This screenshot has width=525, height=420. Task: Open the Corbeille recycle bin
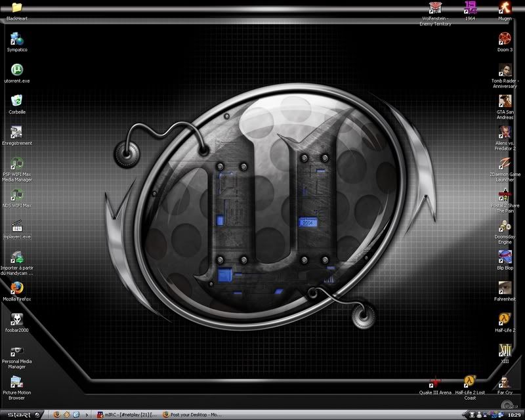tap(17, 104)
